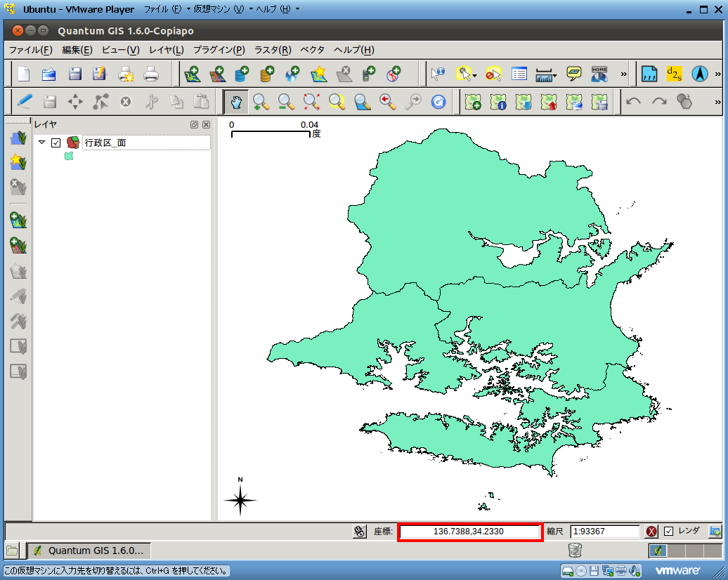Click the yellow d2s plugin icon
Image resolution: width=728 pixels, height=580 pixels.
click(674, 74)
